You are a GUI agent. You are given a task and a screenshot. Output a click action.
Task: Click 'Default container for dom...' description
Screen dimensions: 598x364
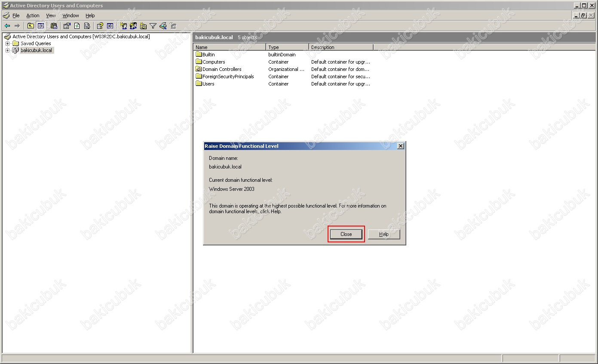point(340,69)
